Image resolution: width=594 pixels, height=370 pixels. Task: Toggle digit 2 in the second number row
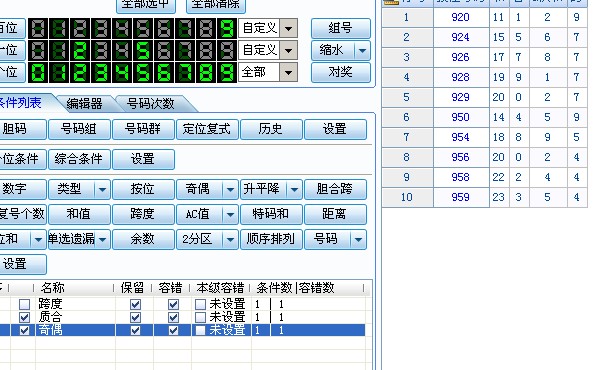point(80,50)
